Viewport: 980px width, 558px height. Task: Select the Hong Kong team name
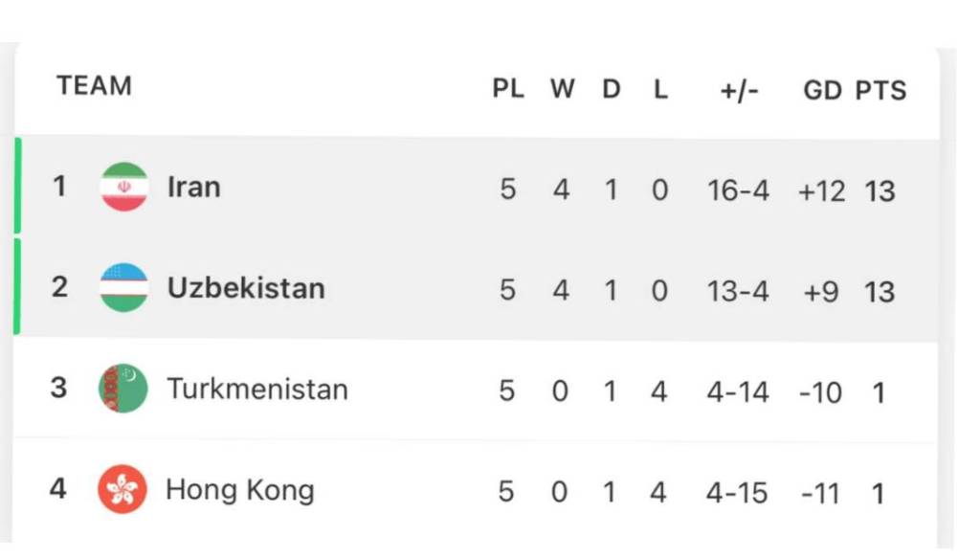tap(239, 491)
